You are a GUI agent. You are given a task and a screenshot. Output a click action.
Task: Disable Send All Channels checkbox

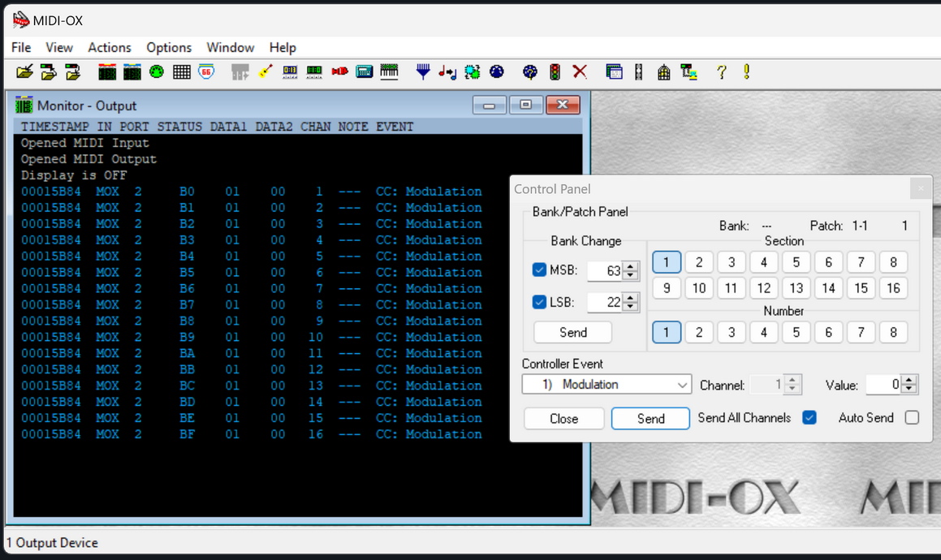coord(809,418)
